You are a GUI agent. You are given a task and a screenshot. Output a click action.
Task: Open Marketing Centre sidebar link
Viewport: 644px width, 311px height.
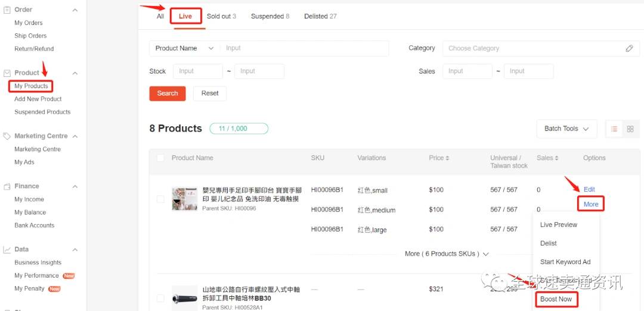coord(38,150)
